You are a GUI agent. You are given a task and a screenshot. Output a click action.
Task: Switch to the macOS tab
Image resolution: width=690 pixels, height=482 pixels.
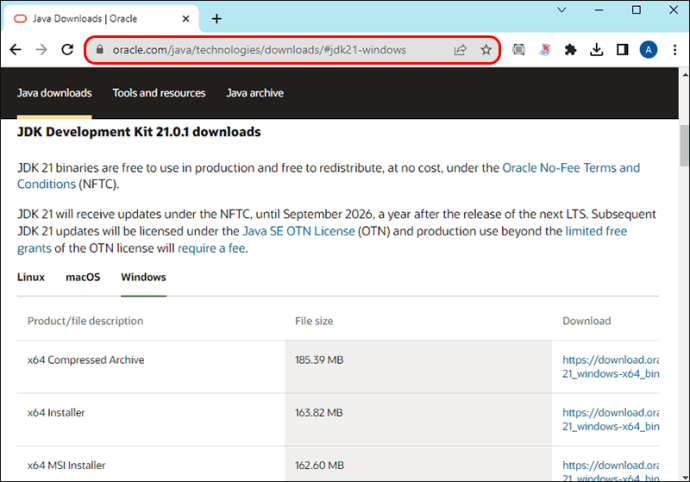83,277
